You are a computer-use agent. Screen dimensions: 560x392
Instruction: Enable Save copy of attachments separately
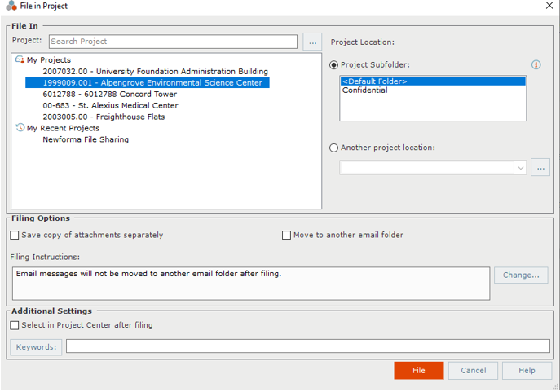tap(15, 235)
